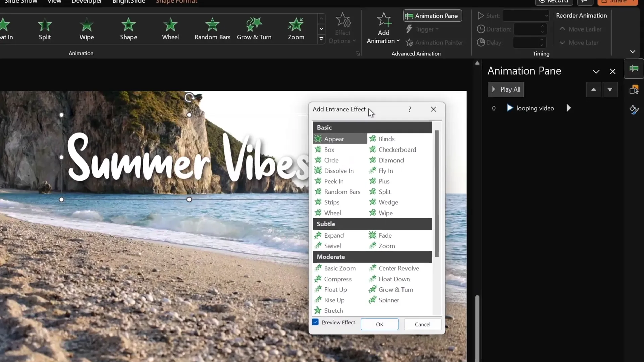
Task: Open the Developer ribbon tab
Action: [87, 2]
